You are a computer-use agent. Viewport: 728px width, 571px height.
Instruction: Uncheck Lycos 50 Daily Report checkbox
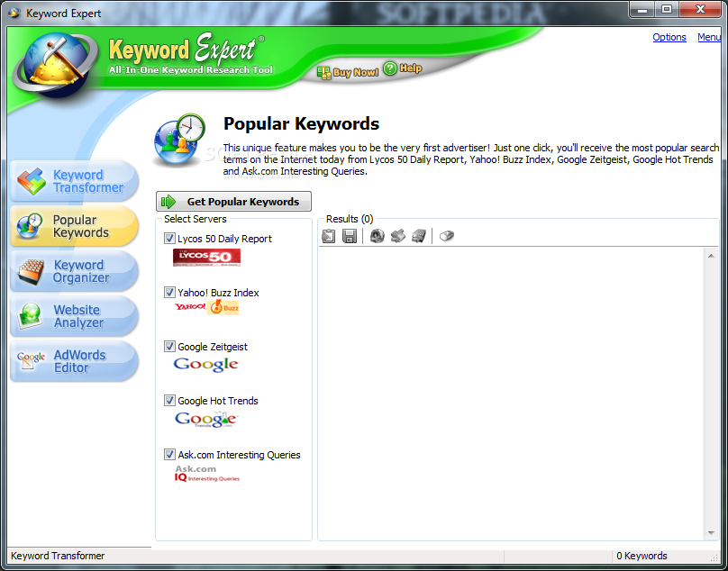[x=169, y=238]
